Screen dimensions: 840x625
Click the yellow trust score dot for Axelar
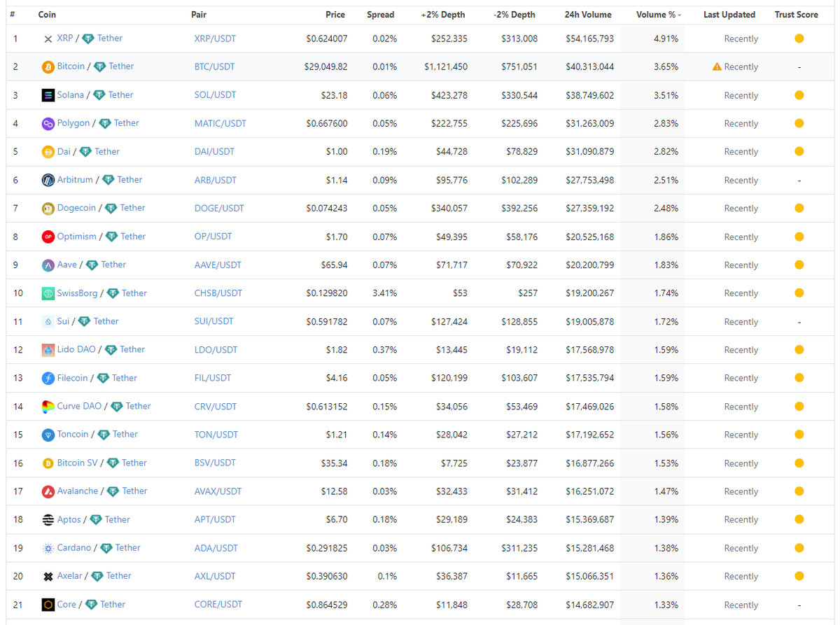tap(799, 576)
